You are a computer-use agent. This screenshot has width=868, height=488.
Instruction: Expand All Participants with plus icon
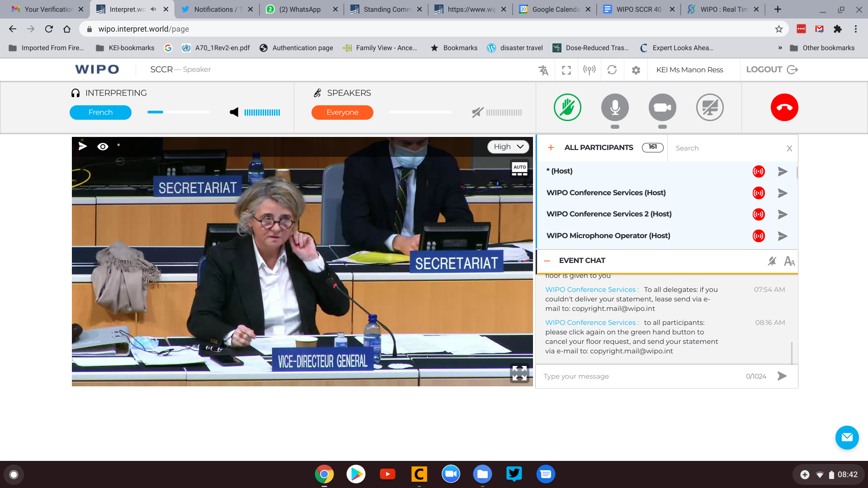click(551, 148)
